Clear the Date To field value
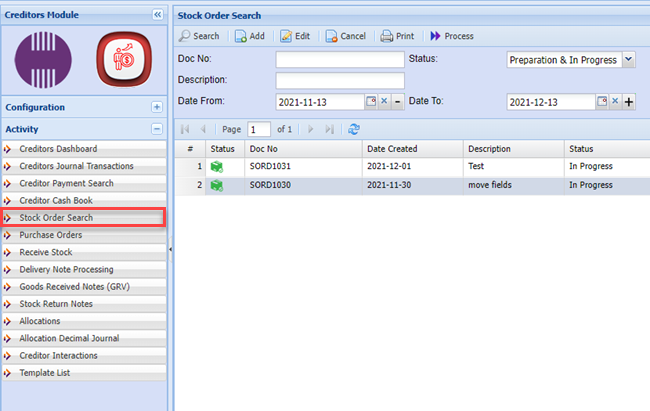 (x=616, y=102)
